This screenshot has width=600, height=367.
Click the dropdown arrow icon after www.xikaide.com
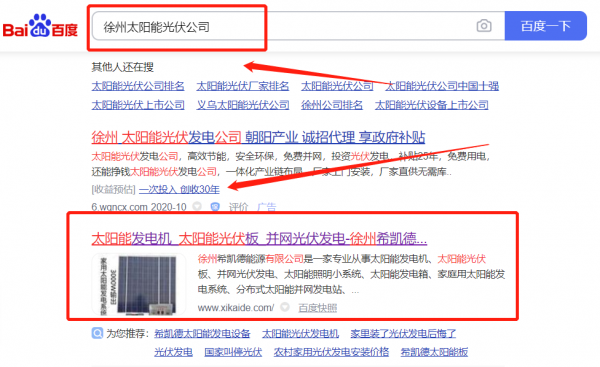pyautogui.click(x=285, y=307)
